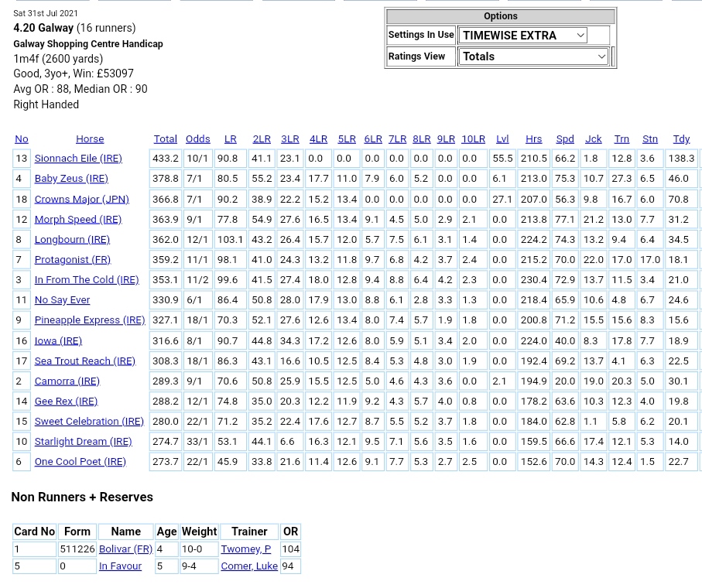Image resolution: width=702 pixels, height=588 pixels.
Task: Click the No column header
Action: coord(21,138)
